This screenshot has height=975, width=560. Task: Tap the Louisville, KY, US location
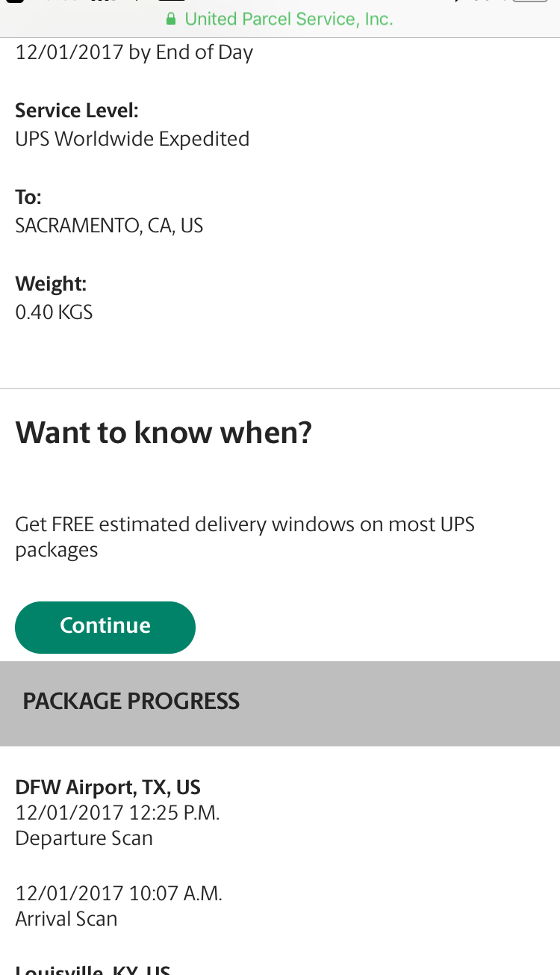(93, 970)
